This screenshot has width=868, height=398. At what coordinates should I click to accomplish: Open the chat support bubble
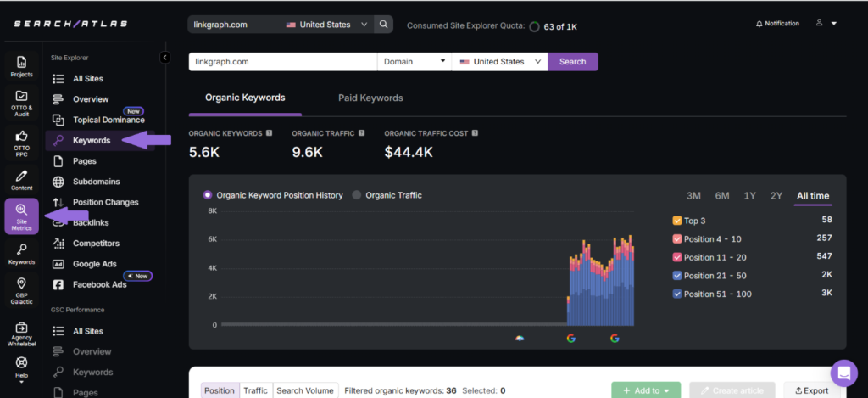point(843,373)
